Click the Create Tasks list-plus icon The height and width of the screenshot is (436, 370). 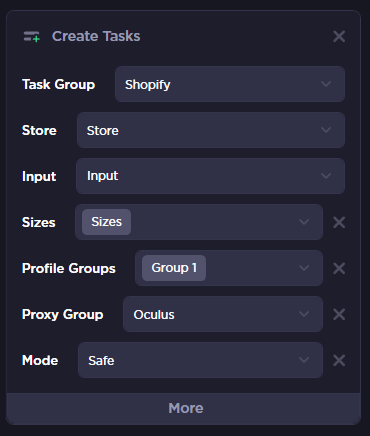tap(32, 36)
